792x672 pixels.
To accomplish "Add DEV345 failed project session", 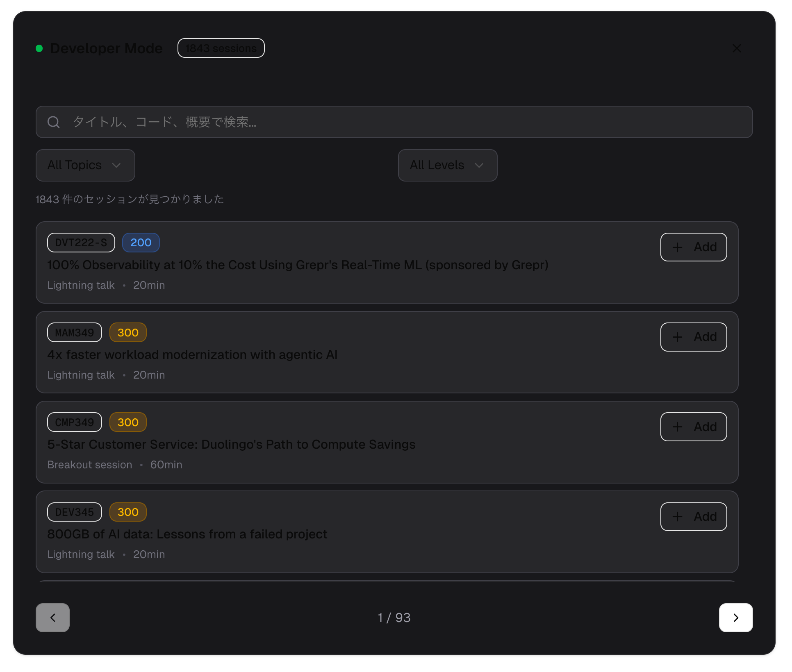I will point(693,516).
